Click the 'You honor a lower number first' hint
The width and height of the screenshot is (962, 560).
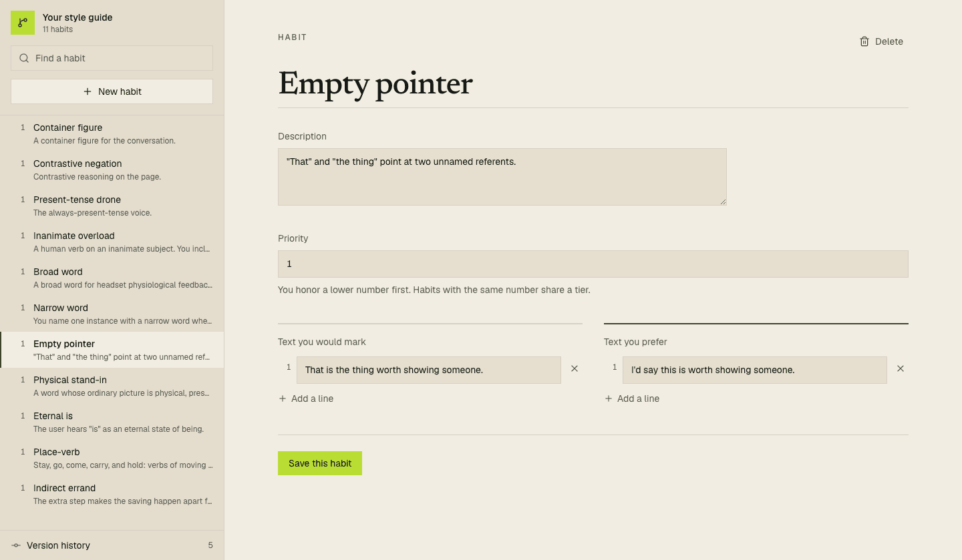434,290
